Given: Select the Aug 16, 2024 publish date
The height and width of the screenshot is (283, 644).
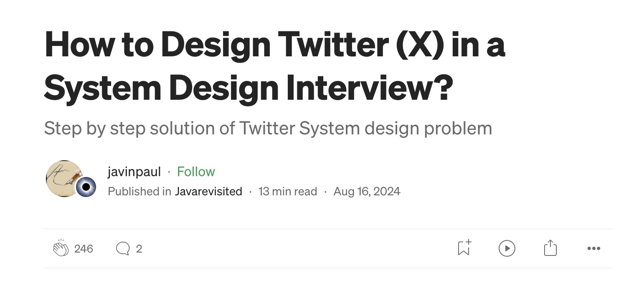Looking at the screenshot, I should point(367,191).
